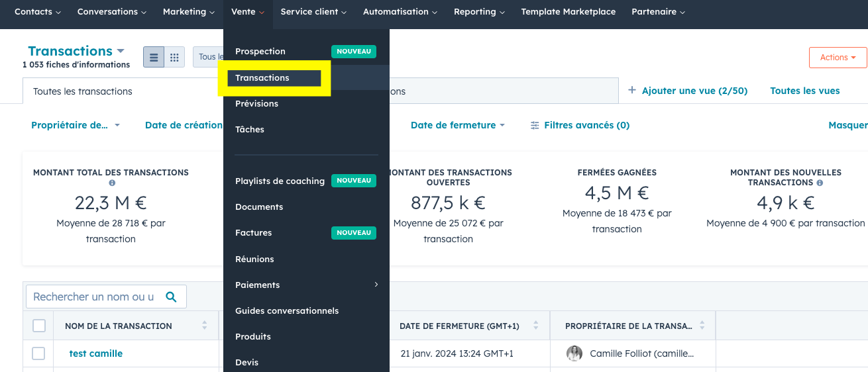Viewport: 868px width, 372px height.
Task: Click the plus icon of Ajouter une vue
Action: click(x=631, y=91)
